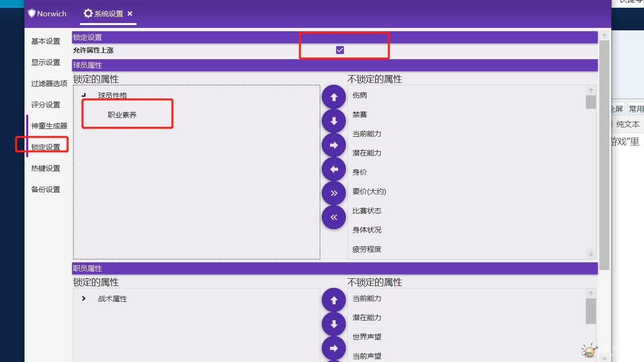Screen dimensions: 644x362
Task: Select 世界声望 in staff unlocked list
Action: click(x=366, y=337)
